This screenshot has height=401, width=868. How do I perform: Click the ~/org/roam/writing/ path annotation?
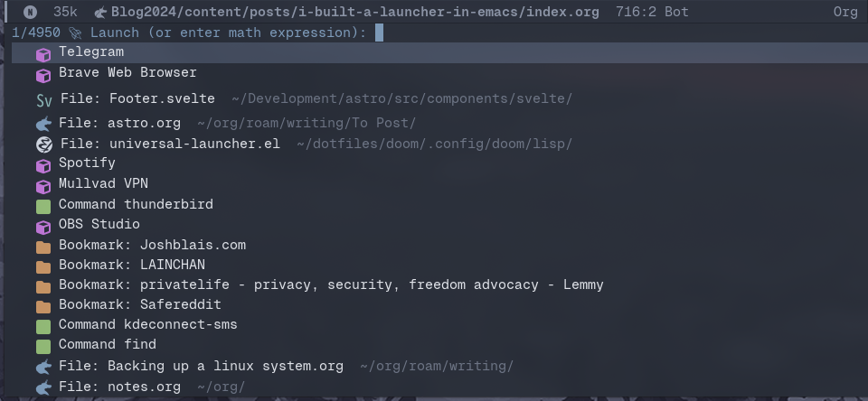437,366
